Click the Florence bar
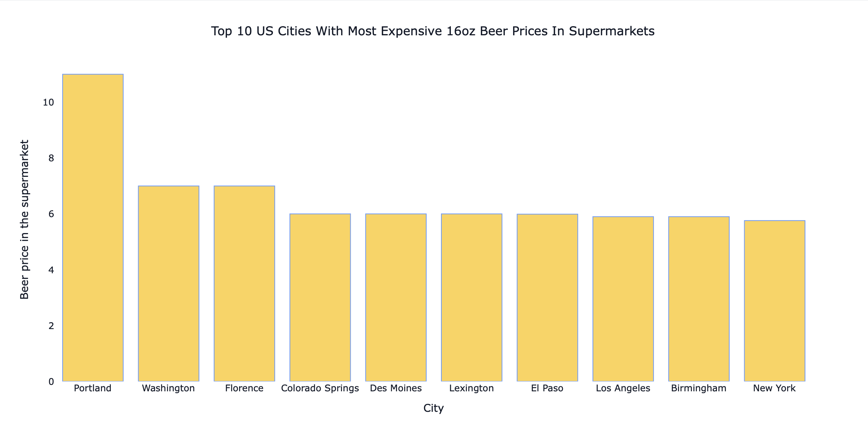The image size is (868, 438). 244,284
